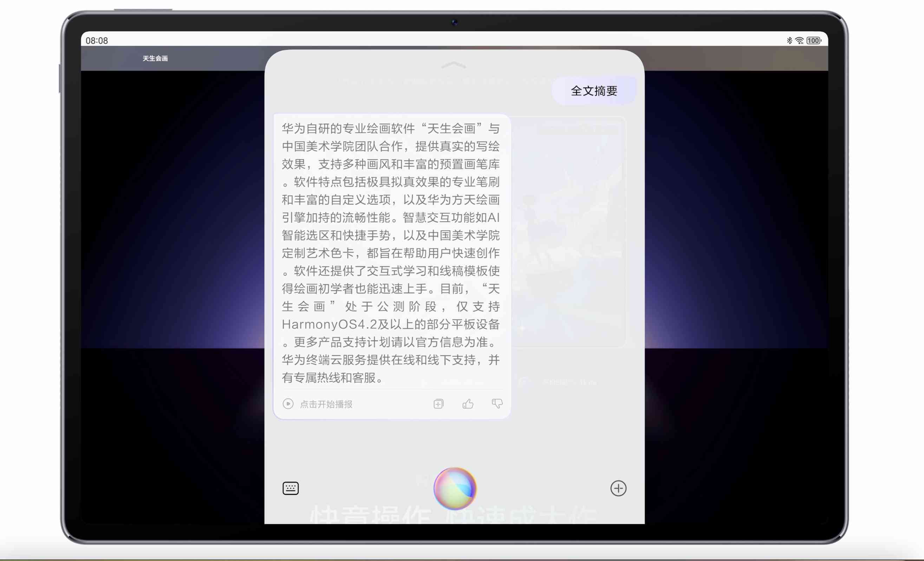Click the thumbs up like icon
Image resolution: width=924 pixels, height=561 pixels.
click(x=467, y=403)
